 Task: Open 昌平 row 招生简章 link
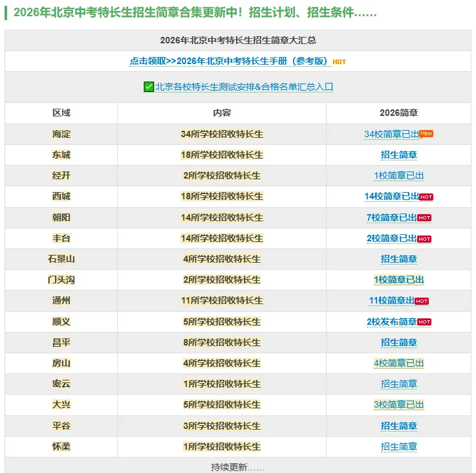pyautogui.click(x=398, y=343)
